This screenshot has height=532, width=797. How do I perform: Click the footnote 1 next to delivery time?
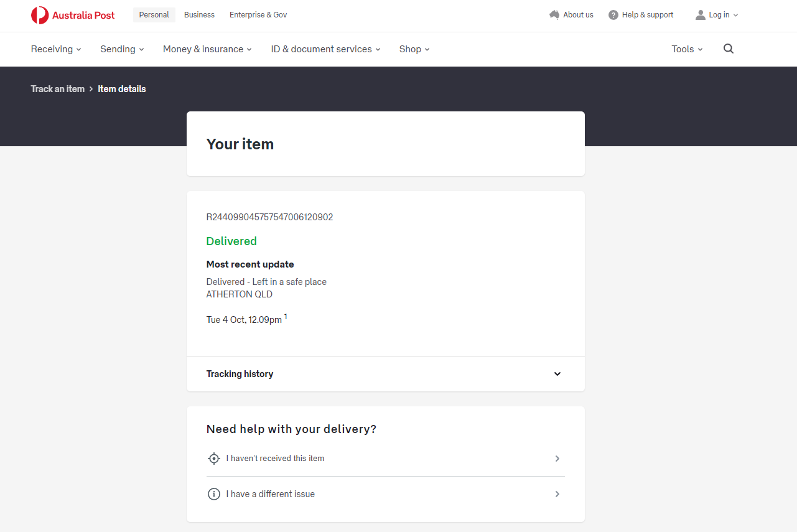[x=286, y=317]
